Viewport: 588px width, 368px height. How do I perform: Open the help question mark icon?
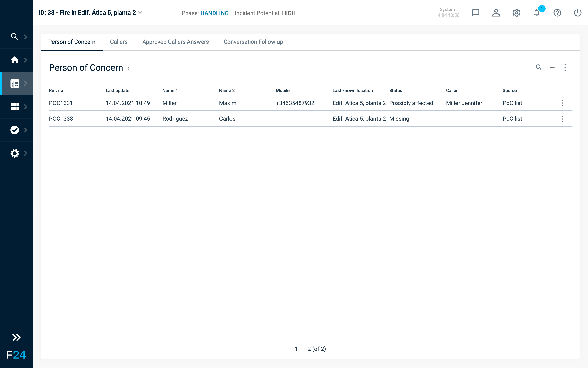tap(557, 13)
